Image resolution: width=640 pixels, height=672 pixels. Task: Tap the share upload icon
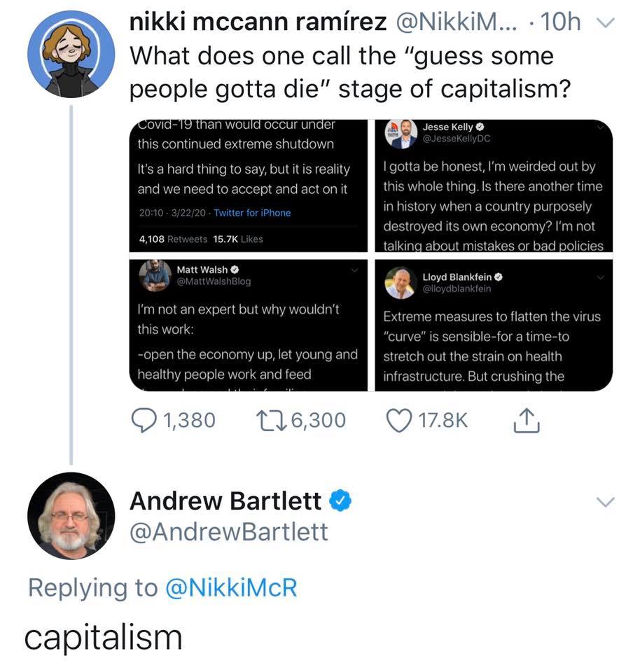point(527,420)
